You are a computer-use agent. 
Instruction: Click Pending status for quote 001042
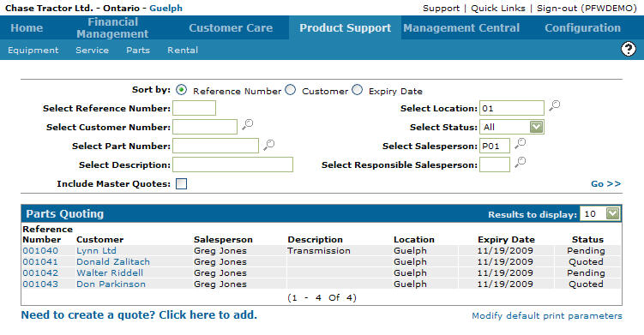586,272
